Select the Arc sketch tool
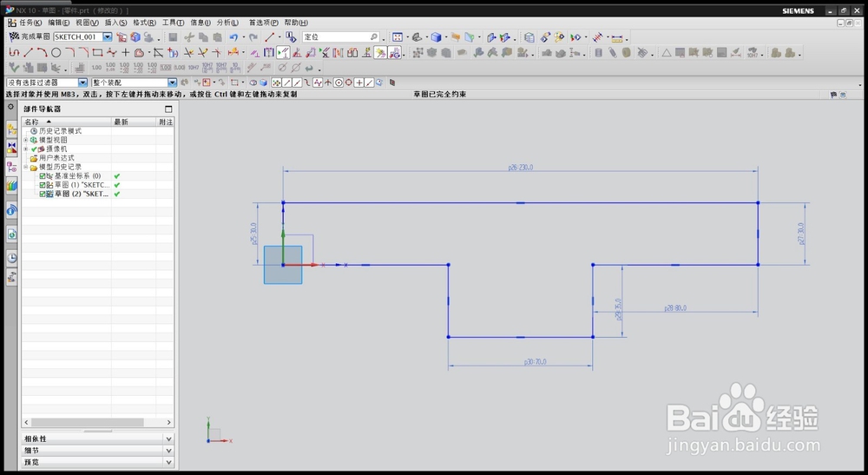Screen dimensions: 868x475 (42, 53)
